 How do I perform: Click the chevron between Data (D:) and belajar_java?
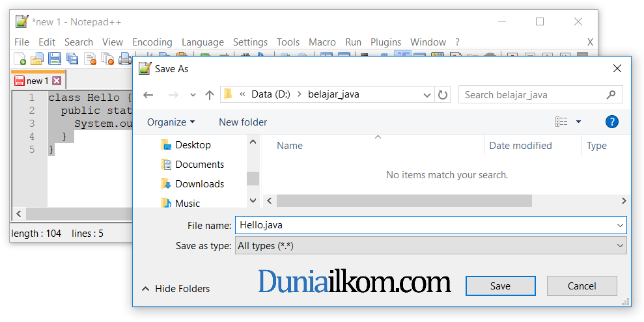(299, 94)
